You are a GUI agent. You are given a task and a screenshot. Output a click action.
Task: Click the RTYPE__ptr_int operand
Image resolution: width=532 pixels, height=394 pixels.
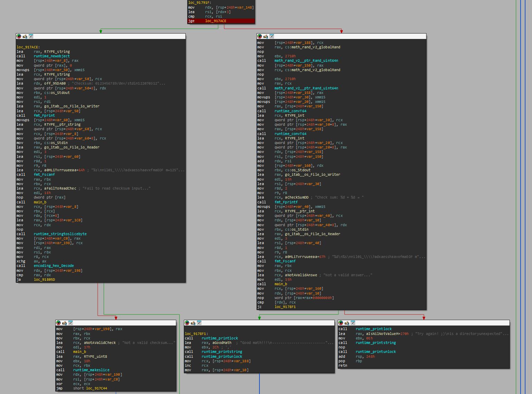click(300, 211)
